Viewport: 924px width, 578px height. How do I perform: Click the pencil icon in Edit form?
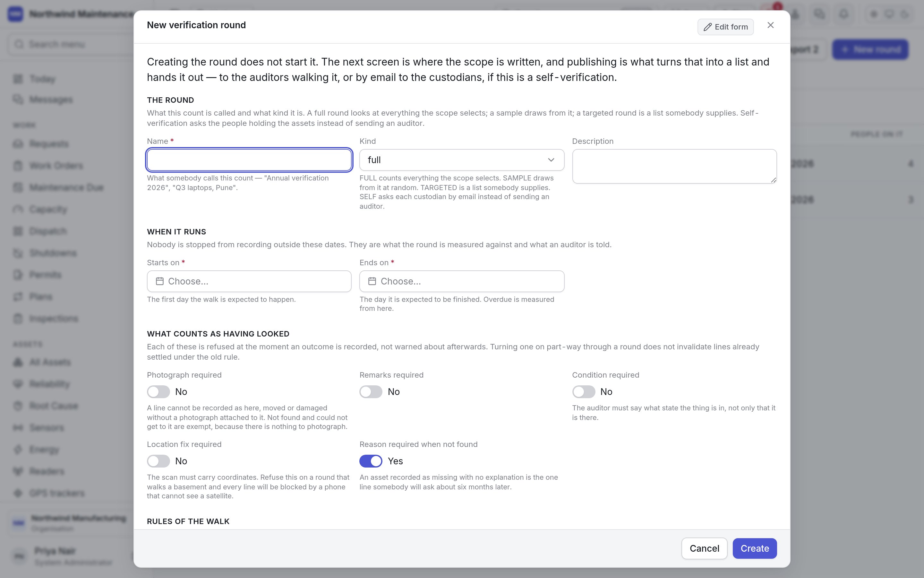[x=707, y=27]
